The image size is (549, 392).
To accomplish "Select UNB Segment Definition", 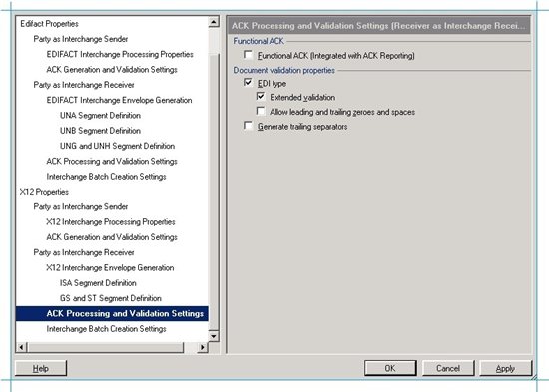I will coord(100,131).
